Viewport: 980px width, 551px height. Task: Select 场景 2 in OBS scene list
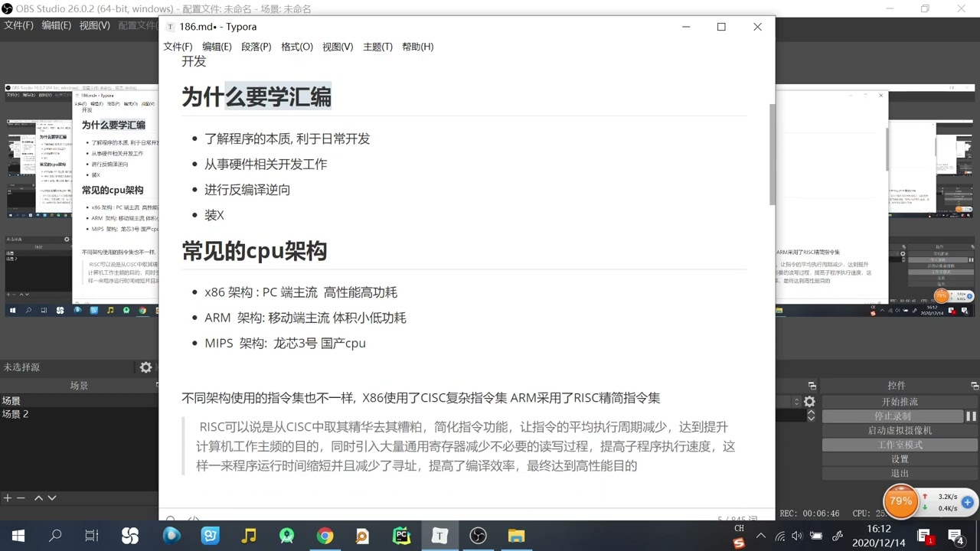[x=79, y=414]
